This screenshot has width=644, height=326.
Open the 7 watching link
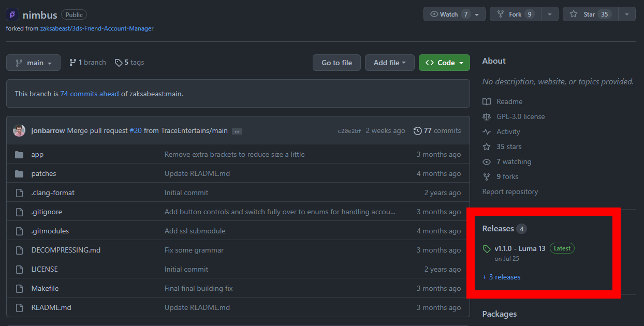pyautogui.click(x=514, y=161)
